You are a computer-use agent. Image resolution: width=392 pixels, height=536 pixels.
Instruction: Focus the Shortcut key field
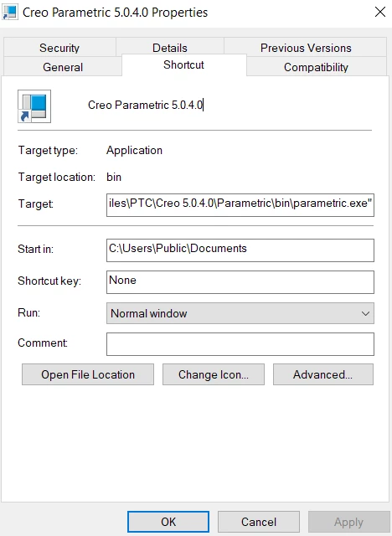[240, 282]
